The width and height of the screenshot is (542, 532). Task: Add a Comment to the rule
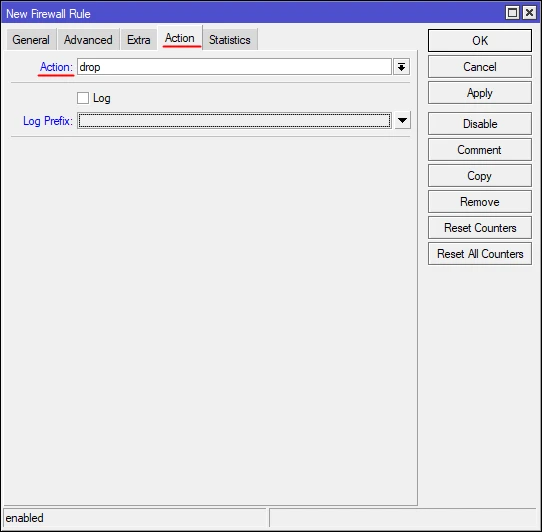[480, 150]
